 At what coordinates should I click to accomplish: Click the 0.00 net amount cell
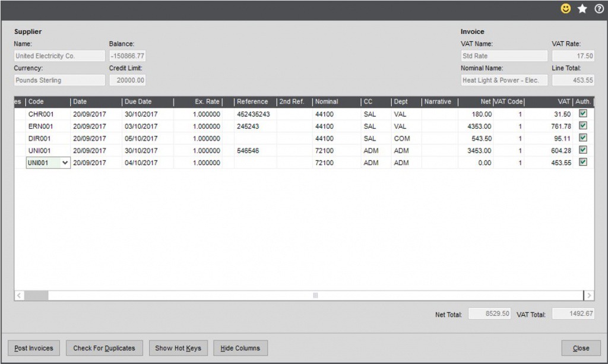click(x=476, y=163)
